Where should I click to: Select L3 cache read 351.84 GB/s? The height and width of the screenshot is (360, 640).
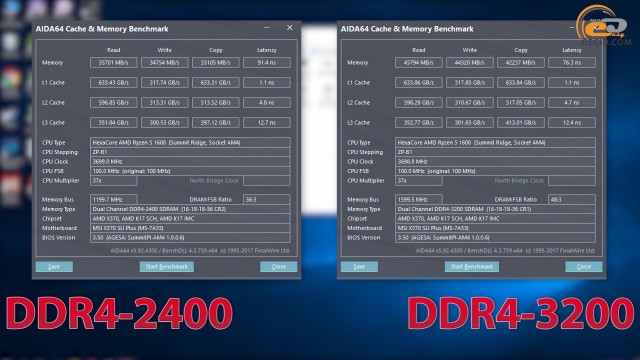coord(113,122)
